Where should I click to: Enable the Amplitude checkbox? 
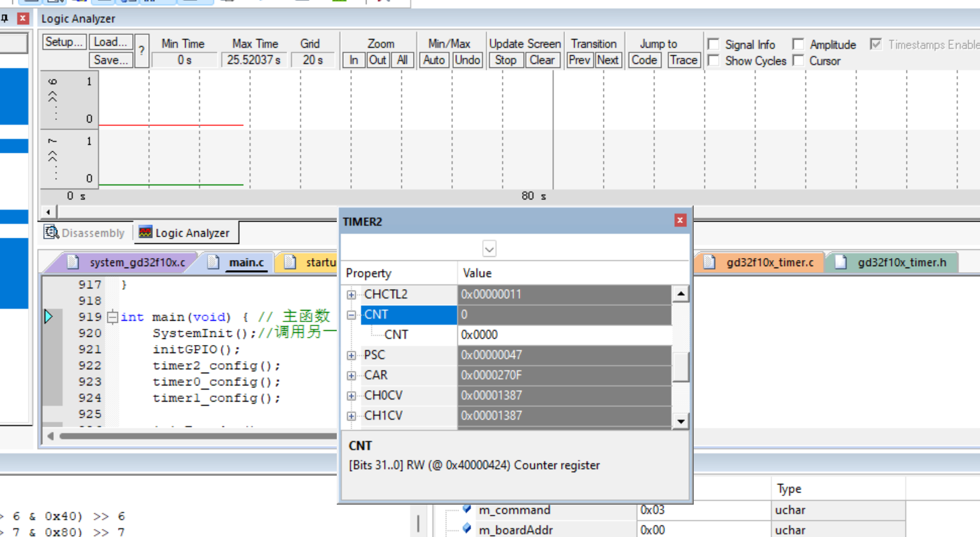click(798, 44)
